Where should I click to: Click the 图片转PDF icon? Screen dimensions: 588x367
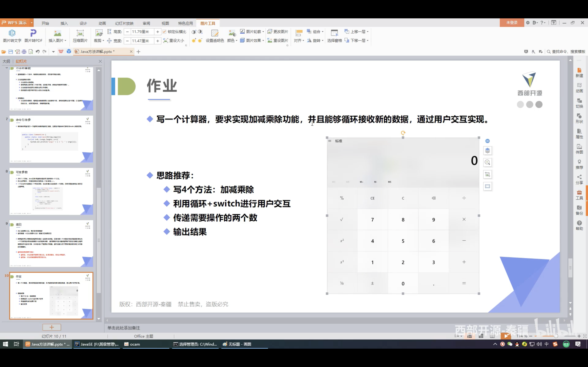pyautogui.click(x=33, y=33)
